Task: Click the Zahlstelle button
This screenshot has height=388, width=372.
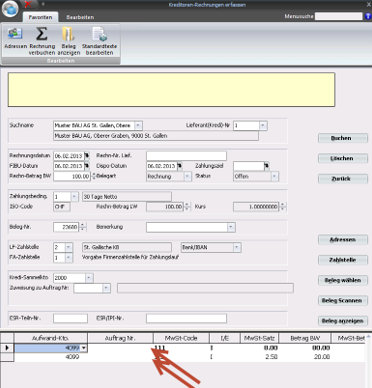Action: pos(343,260)
